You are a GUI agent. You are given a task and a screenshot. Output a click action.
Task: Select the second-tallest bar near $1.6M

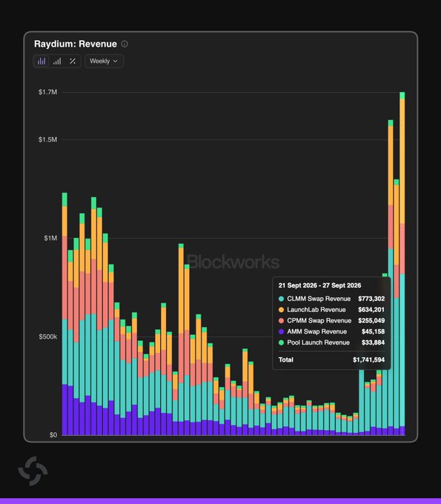pyautogui.click(x=391, y=278)
